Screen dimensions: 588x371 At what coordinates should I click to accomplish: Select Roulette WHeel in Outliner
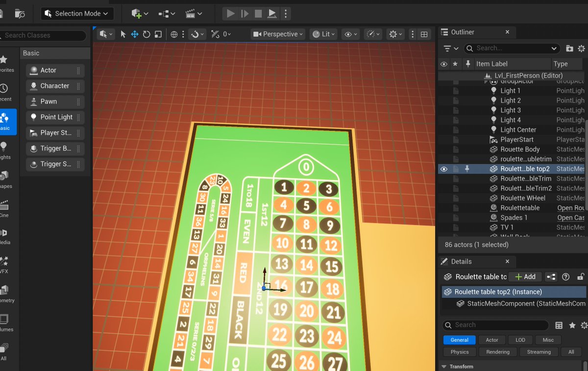[x=523, y=198]
